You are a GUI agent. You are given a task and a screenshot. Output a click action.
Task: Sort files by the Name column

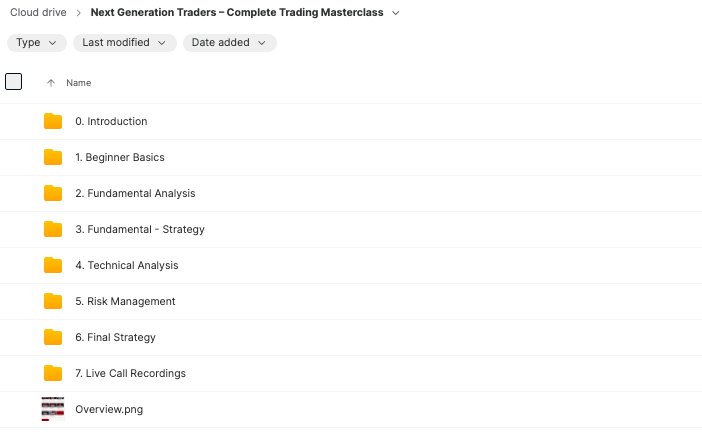(79, 83)
